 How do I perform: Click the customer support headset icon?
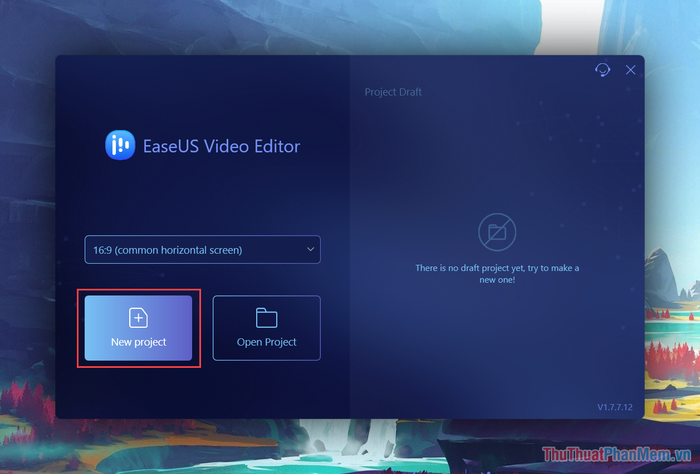(602, 70)
